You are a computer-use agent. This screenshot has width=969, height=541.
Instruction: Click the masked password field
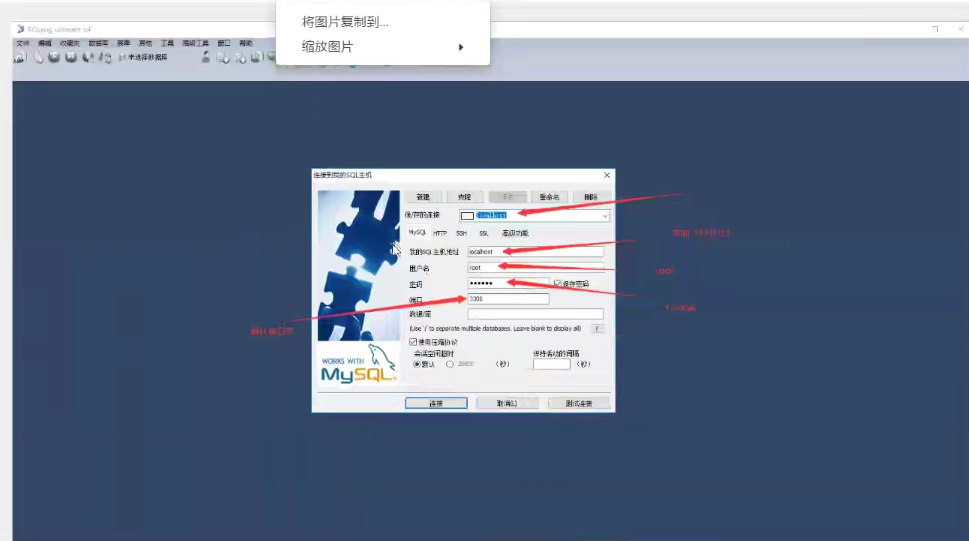[508, 283]
